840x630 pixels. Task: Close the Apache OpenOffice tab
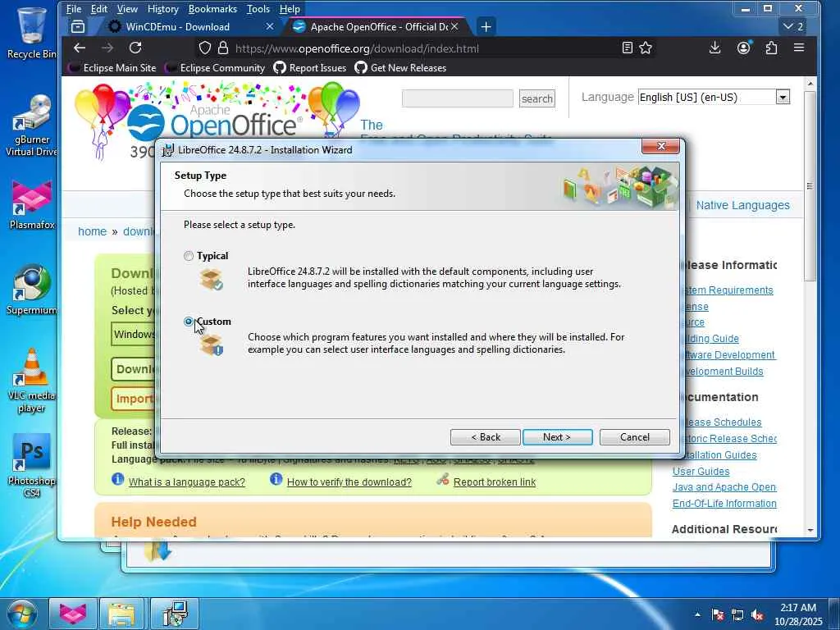click(454, 27)
